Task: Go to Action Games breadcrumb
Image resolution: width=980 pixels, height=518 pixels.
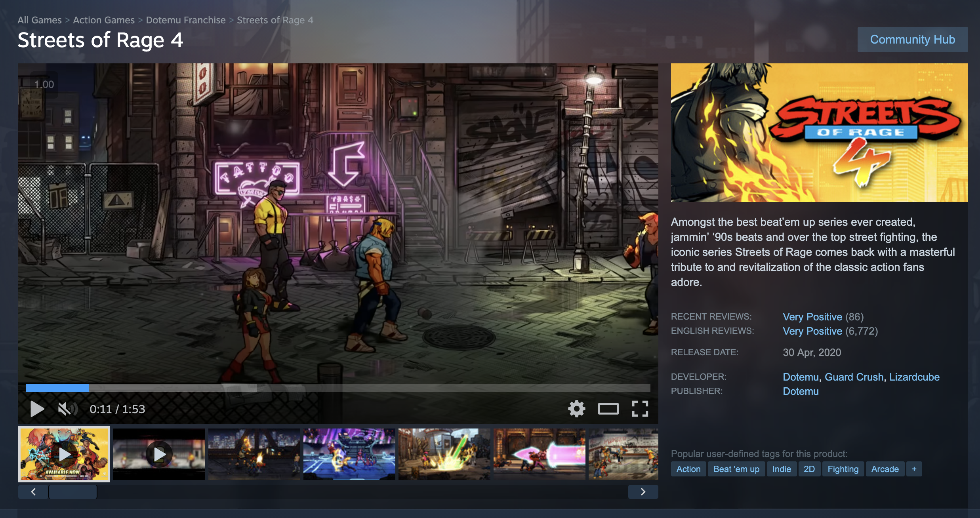Action: click(104, 20)
